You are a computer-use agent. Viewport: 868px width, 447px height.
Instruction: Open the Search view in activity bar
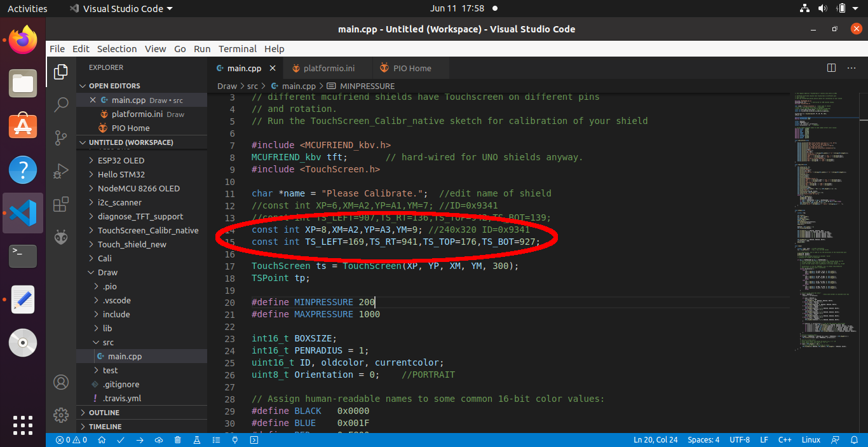(x=61, y=105)
